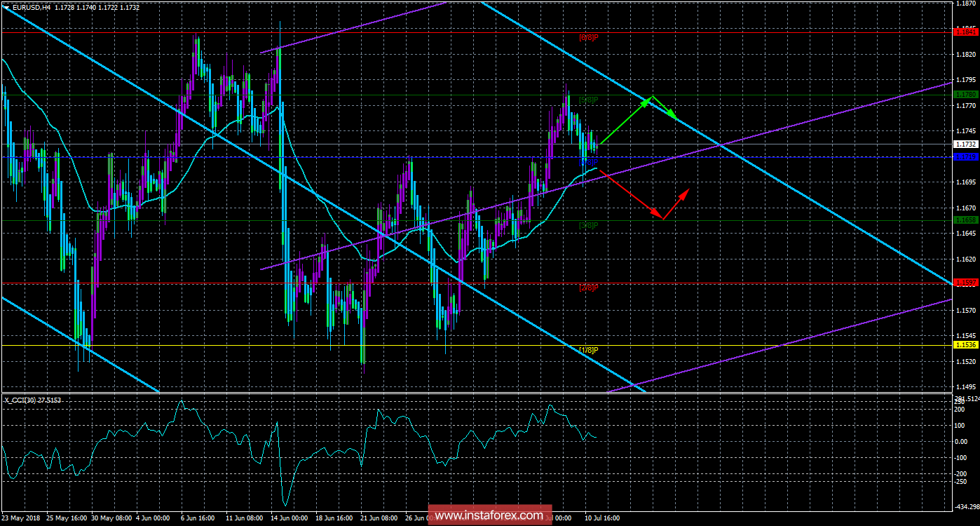The width and height of the screenshot is (980, 526).
Task: Click the 1.1745 price axis tick
Action: click(x=965, y=130)
